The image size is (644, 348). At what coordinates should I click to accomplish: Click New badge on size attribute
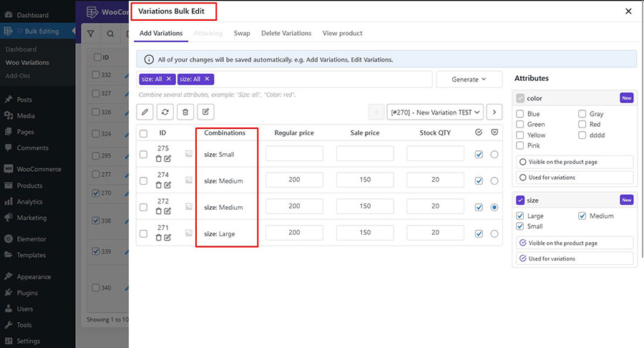tap(627, 200)
